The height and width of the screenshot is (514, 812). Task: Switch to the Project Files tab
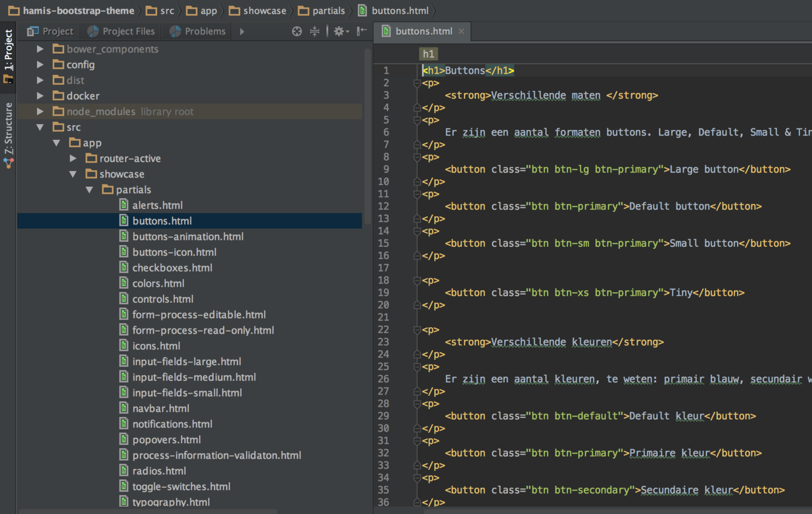click(121, 31)
